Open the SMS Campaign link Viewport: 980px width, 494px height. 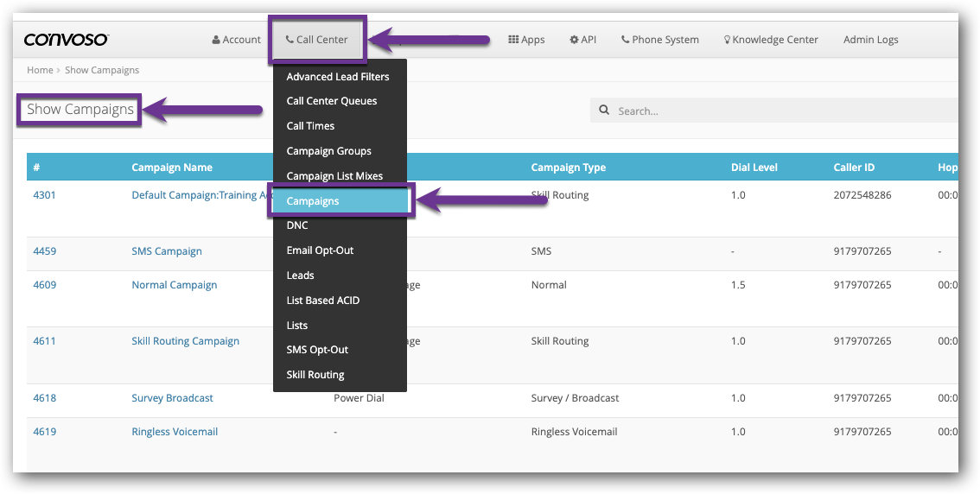pos(167,251)
